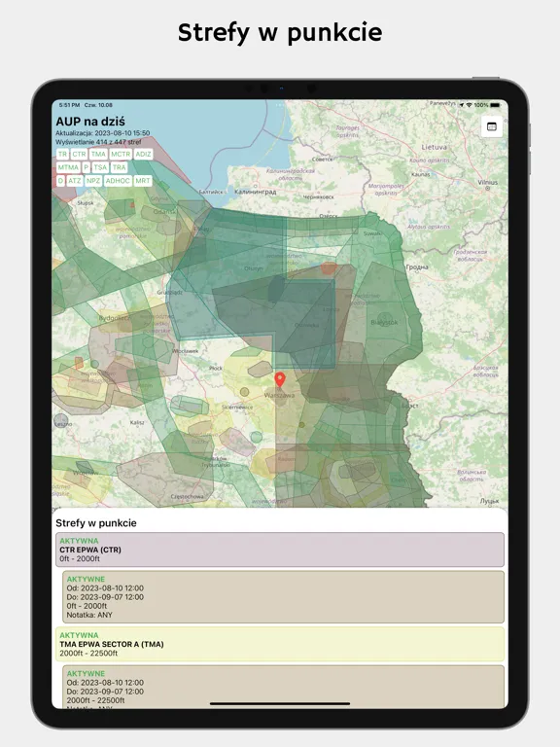Toggle the ADIZ zone filter
The width and height of the screenshot is (560, 747).
[143, 154]
